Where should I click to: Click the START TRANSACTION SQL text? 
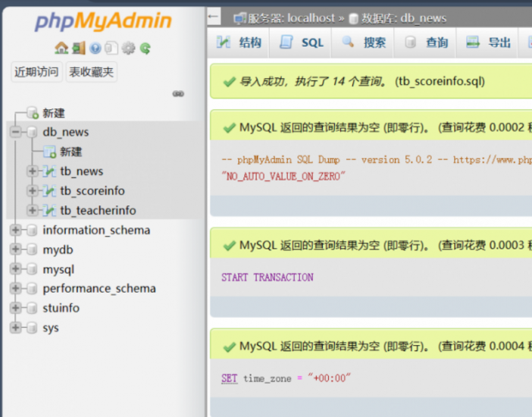point(268,277)
